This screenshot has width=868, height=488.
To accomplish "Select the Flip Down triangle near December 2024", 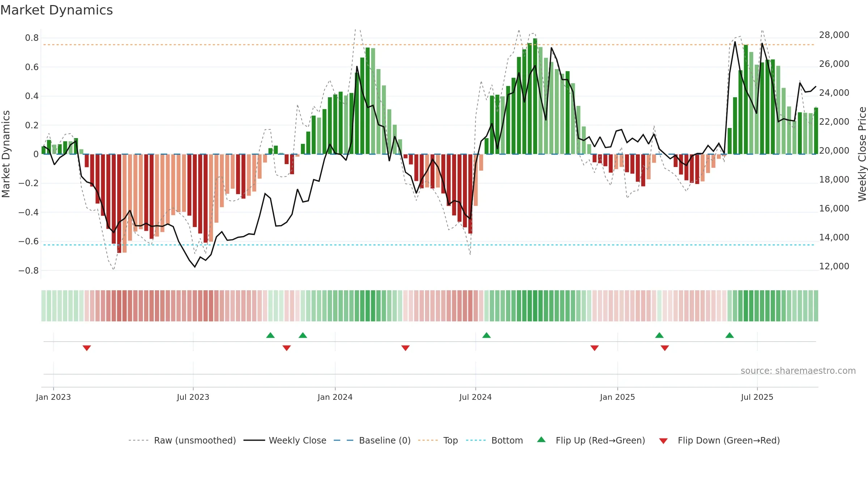I will (x=595, y=348).
